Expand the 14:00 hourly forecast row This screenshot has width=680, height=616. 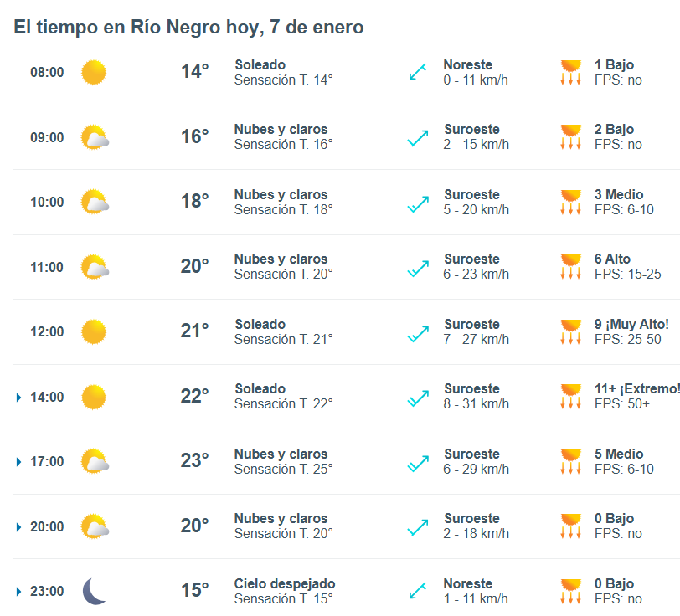tap(18, 397)
